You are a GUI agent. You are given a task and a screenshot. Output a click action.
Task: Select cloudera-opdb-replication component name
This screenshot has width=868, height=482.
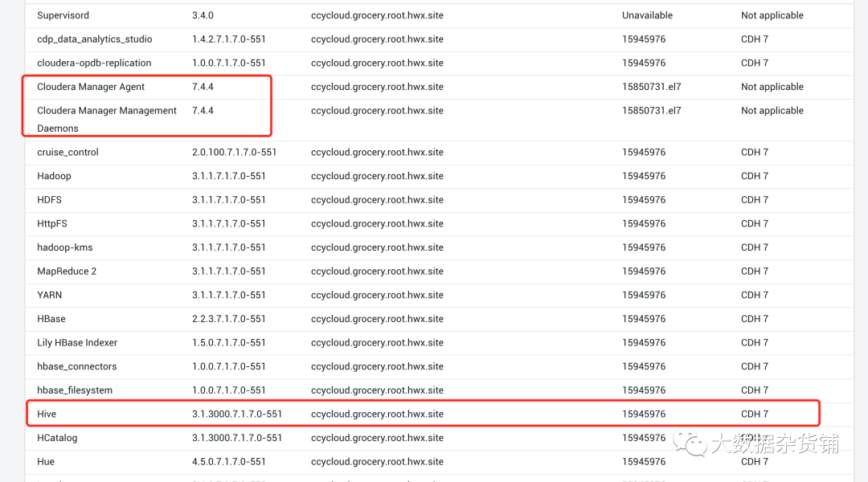[94, 63]
